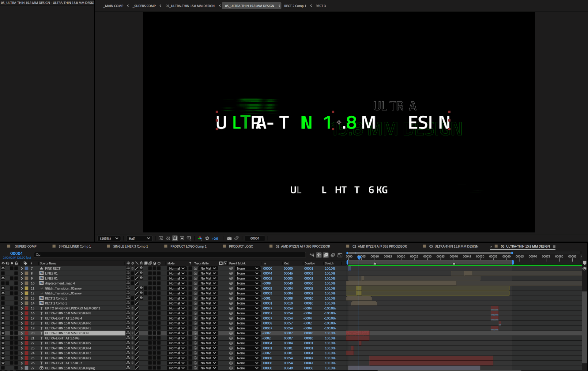The image size is (588, 371).
Task: Toggle eye for ULTRA-LIGHT AT 1.6 KG layer 21
Action: pyautogui.click(x=3, y=338)
